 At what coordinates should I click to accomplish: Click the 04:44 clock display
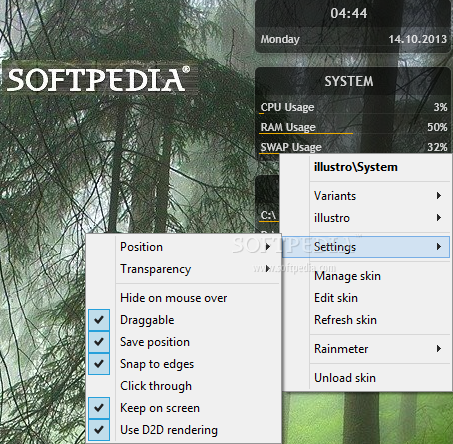tap(349, 13)
